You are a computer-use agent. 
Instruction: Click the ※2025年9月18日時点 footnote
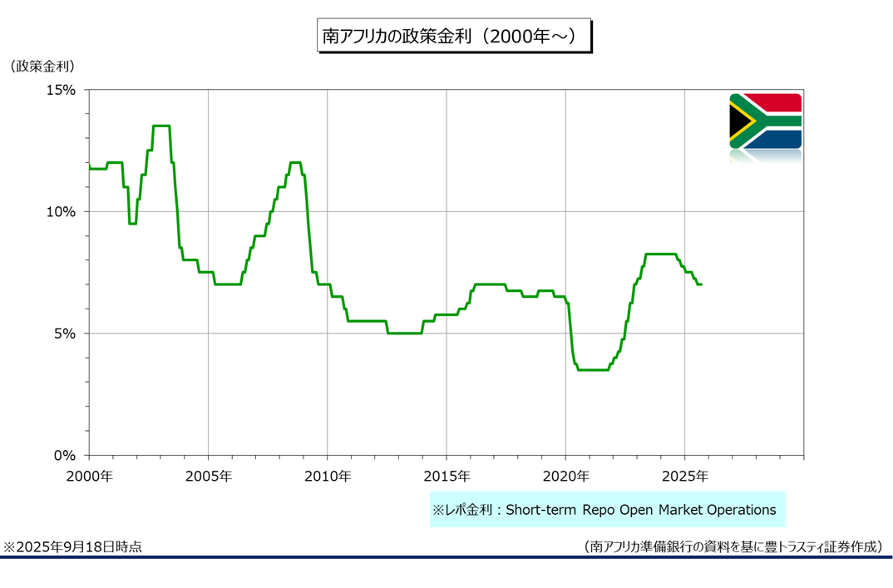pos(72,546)
